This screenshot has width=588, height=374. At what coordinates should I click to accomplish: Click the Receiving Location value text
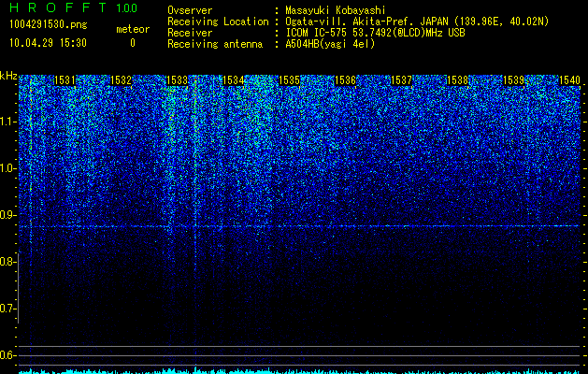[417, 22]
